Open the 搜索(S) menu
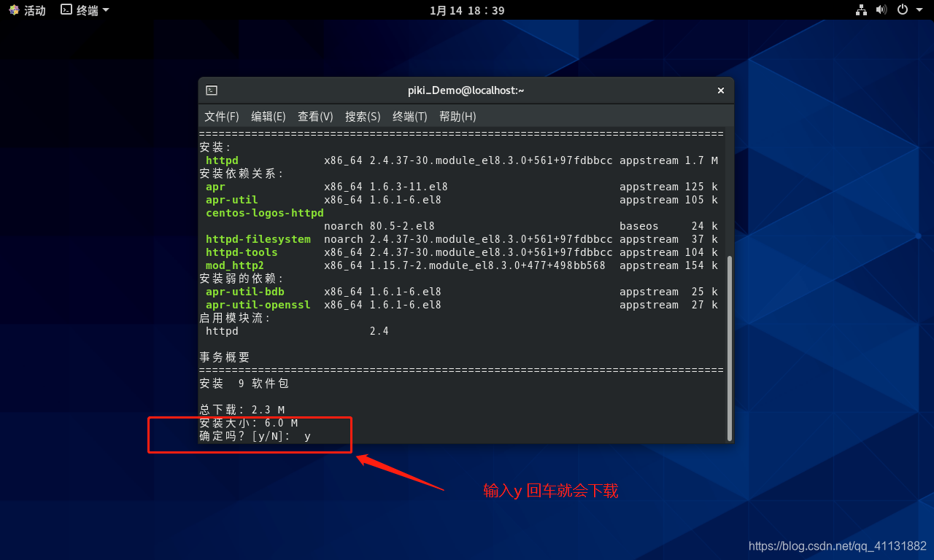934x560 pixels. point(363,117)
